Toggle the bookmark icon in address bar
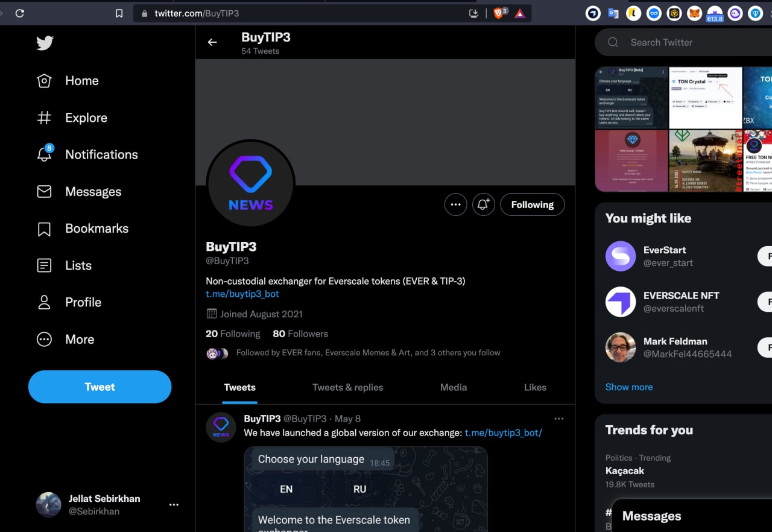Screen dimensions: 772x532 [119, 13]
